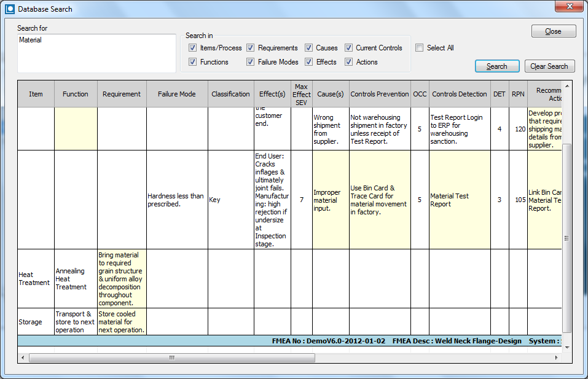This screenshot has height=379, width=588.
Task: Click the vertical scrollbar down arrow
Action: pyautogui.click(x=567, y=347)
